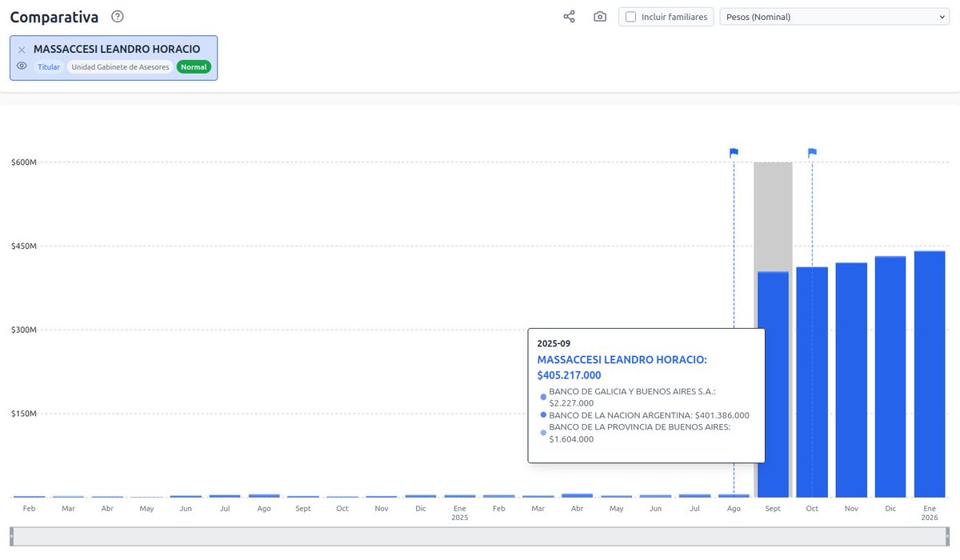Select the Oct 2025 bar
This screenshot has height=560, width=960.
pos(812,382)
